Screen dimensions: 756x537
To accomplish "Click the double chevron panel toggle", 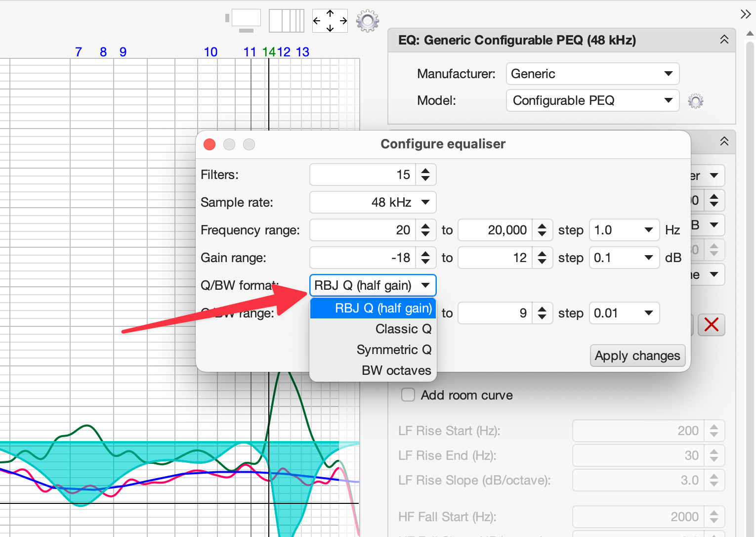I will [746, 14].
